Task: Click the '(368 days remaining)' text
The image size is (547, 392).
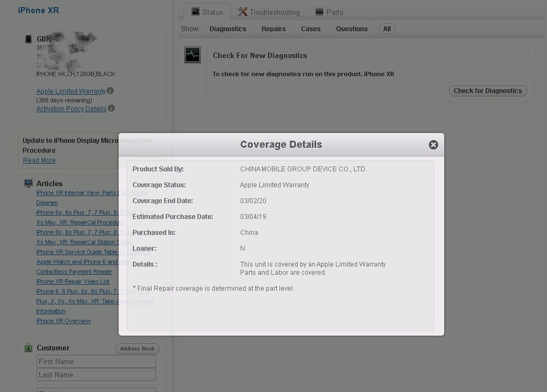Action: (64, 100)
